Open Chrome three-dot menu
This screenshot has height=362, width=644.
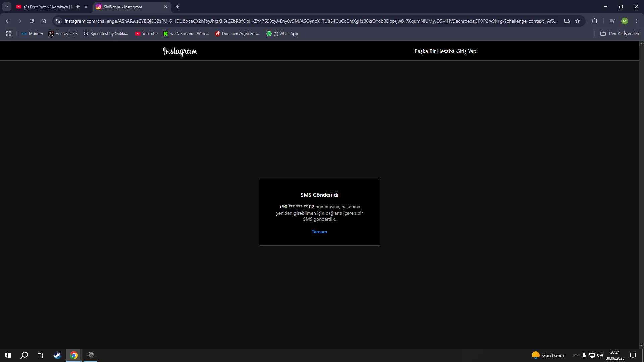tap(637, 21)
